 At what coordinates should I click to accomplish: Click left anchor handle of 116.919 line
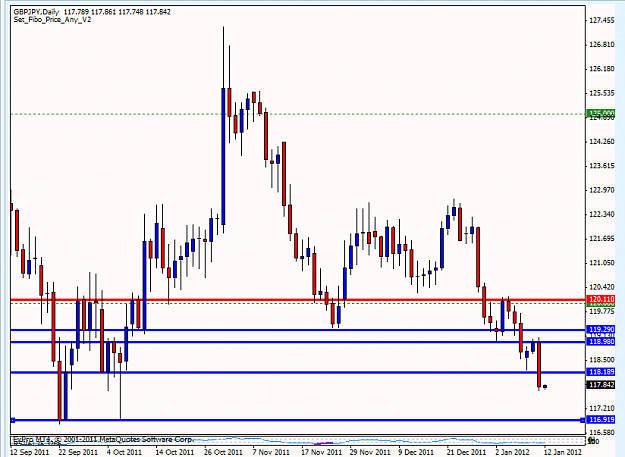pos(12,420)
